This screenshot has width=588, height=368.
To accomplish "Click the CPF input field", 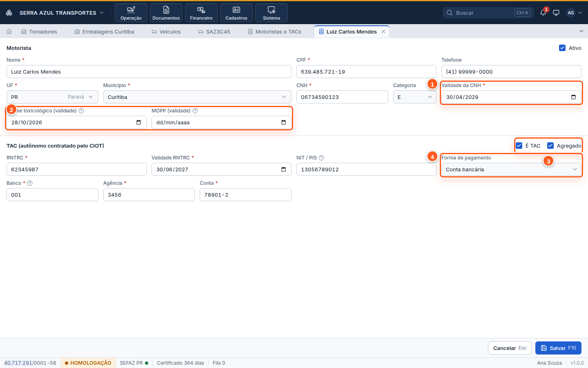I will (x=366, y=72).
